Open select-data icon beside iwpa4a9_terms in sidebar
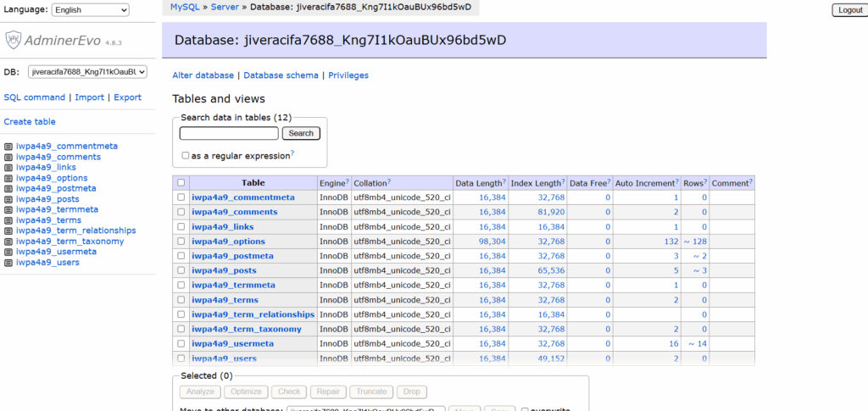 pyautogui.click(x=8, y=220)
